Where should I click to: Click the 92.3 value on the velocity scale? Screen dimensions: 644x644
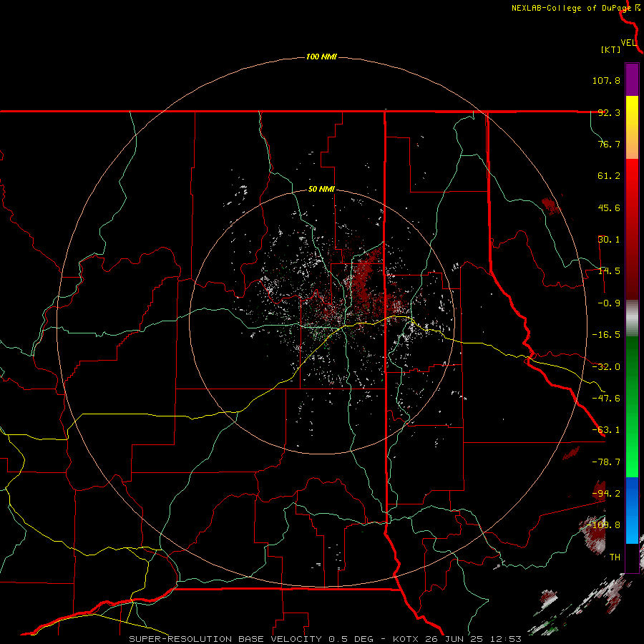click(609, 112)
